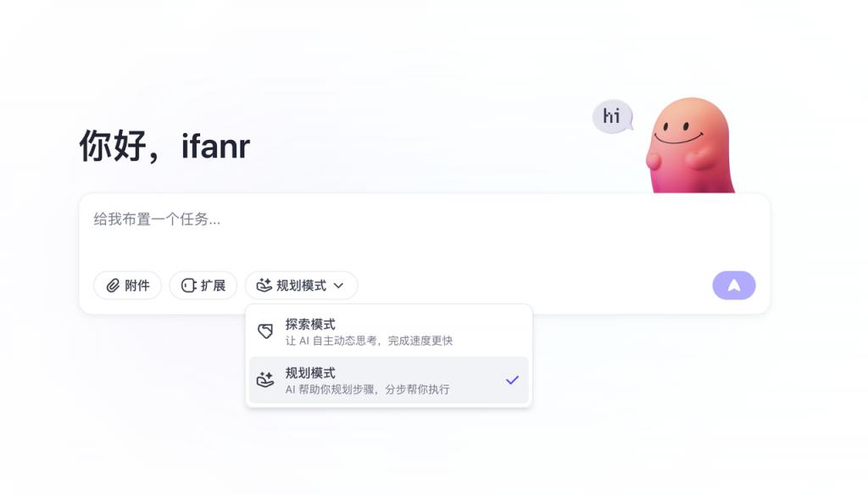Open the 附件 attachment button
868x495 pixels.
(127, 286)
